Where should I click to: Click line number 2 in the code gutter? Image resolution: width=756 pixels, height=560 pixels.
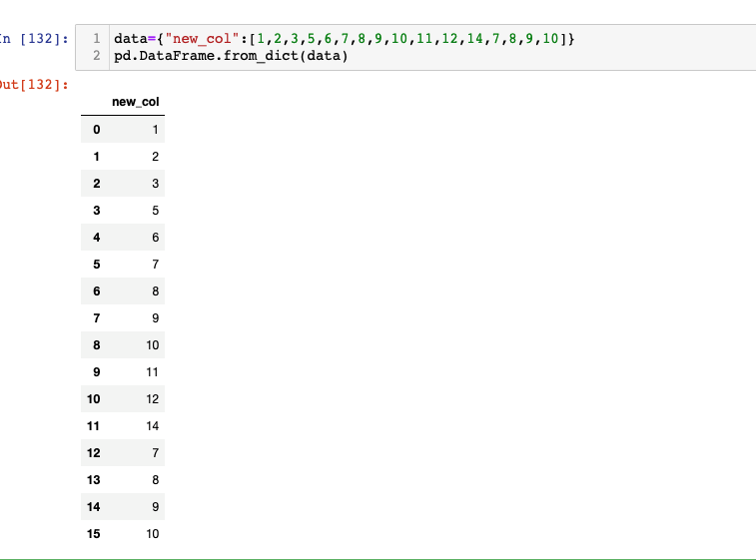97,56
